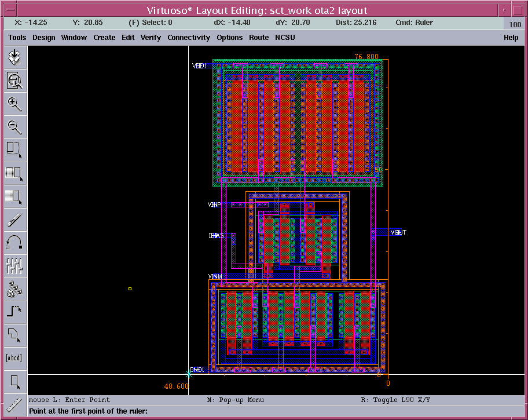Click the Y: 20.85 coordinate readout
Image resolution: width=528 pixels, height=420 pixels.
[x=87, y=23]
